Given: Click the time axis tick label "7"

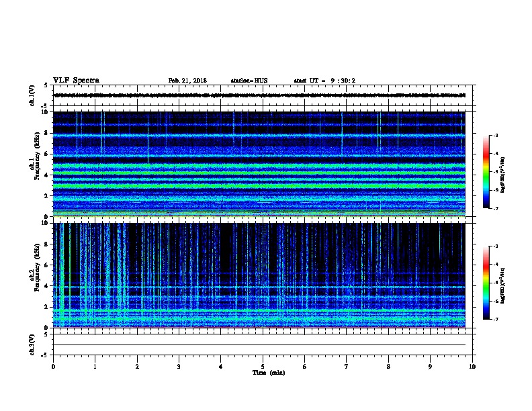Looking at the screenshot, I should [347, 367].
